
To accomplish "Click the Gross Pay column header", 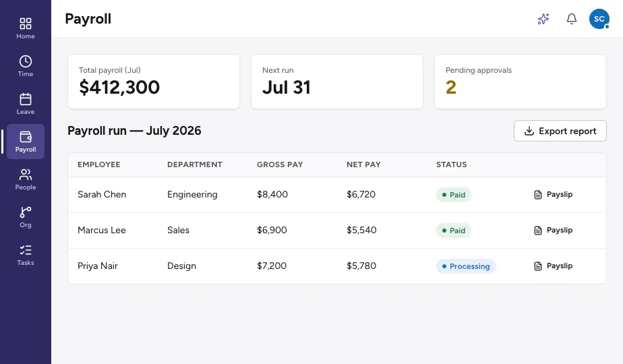I will tap(280, 164).
